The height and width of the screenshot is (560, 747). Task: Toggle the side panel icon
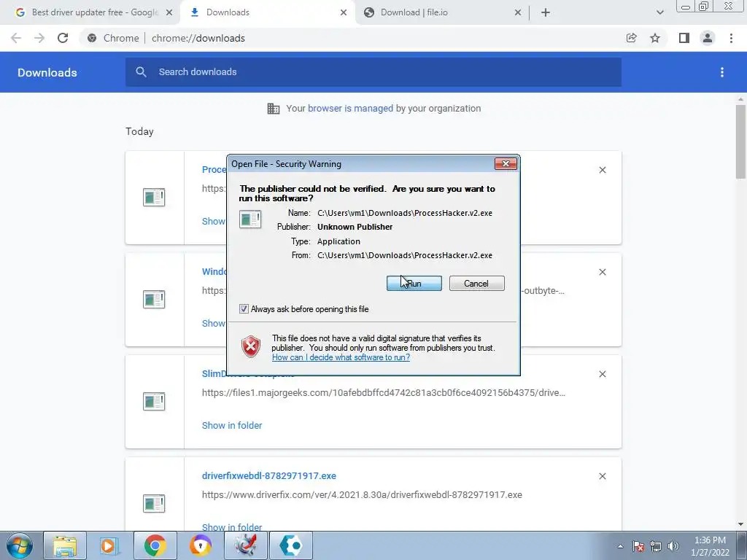tap(684, 38)
